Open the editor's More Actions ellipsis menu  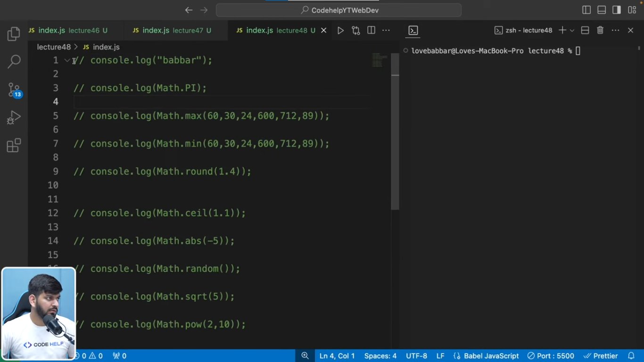tap(386, 31)
